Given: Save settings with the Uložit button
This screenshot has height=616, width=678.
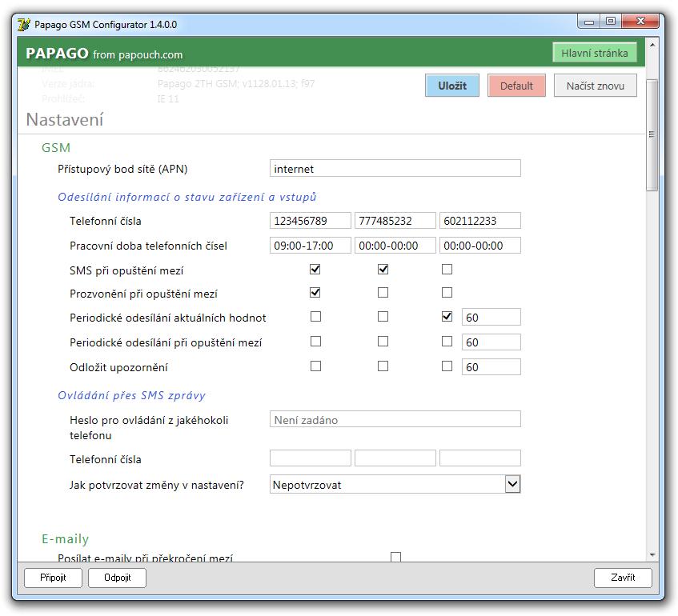Looking at the screenshot, I should point(451,86).
